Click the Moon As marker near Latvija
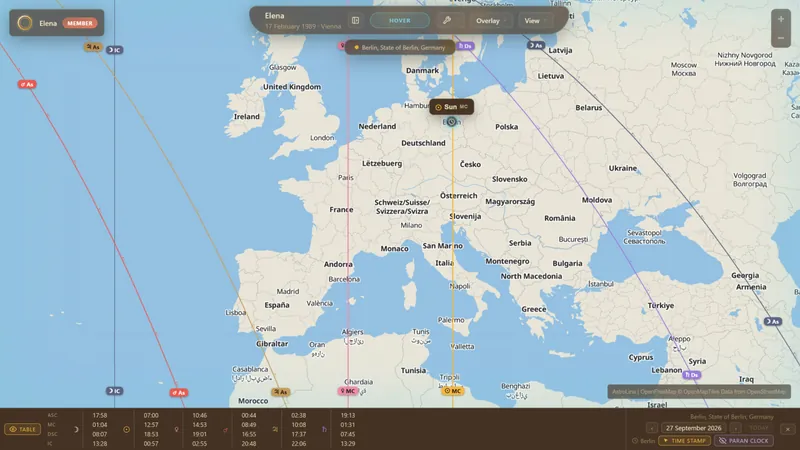This screenshot has height=450, width=800. coord(536,45)
